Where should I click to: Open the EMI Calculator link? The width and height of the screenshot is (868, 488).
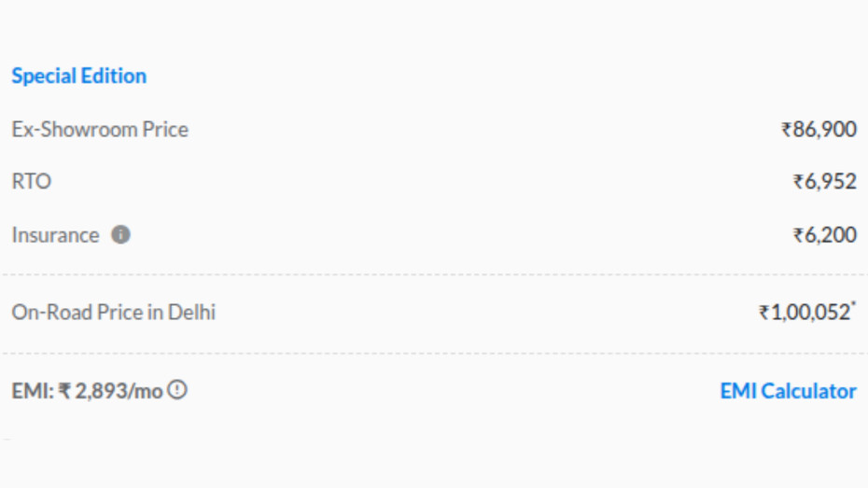[x=788, y=391]
